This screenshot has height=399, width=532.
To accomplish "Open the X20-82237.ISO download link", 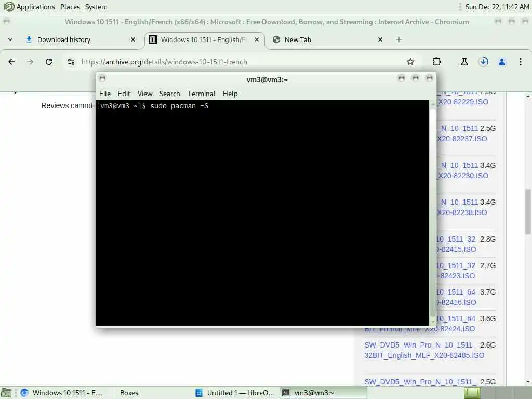I will point(462,139).
